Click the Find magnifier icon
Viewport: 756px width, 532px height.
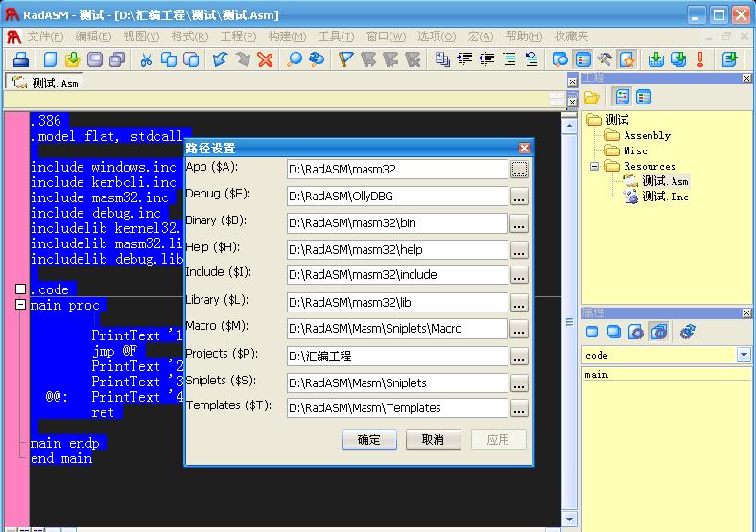pos(295,59)
